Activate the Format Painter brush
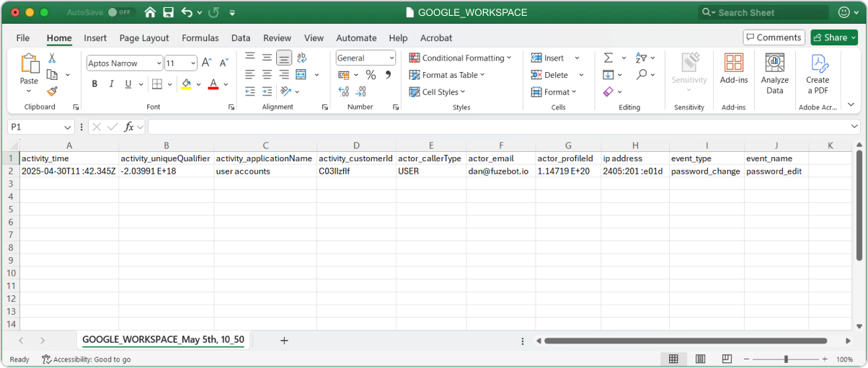The width and height of the screenshot is (868, 368). pos(52,91)
